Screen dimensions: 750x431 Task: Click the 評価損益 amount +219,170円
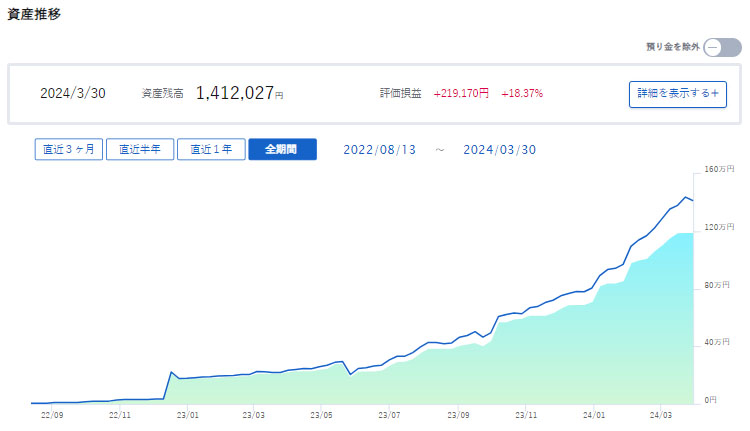461,93
